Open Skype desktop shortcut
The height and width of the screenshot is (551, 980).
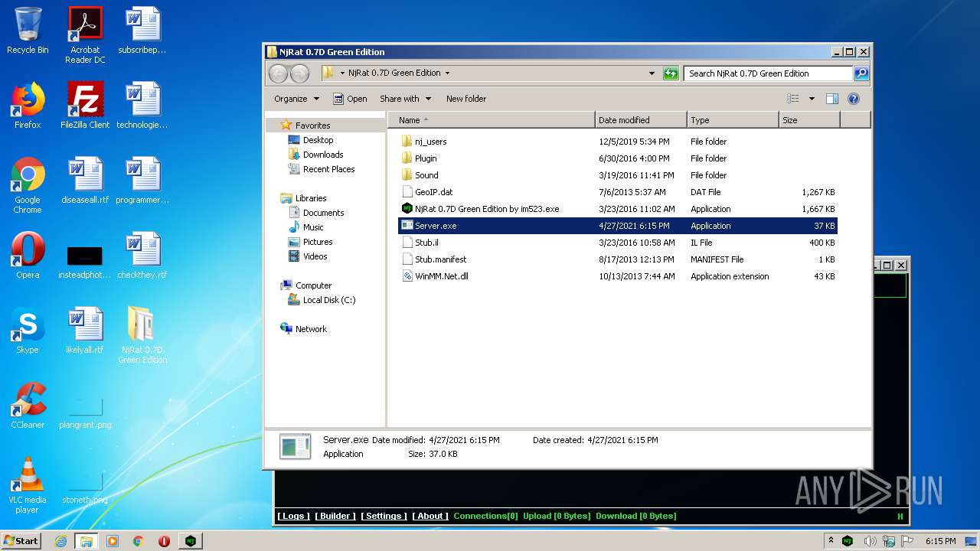pyautogui.click(x=28, y=331)
